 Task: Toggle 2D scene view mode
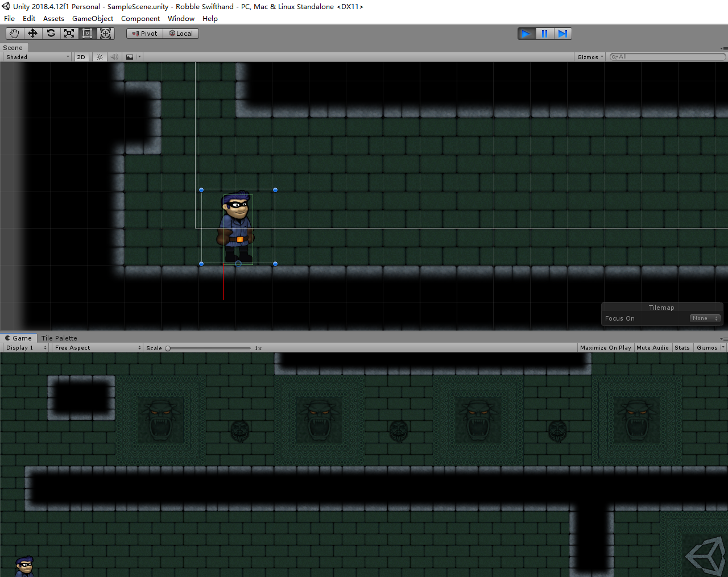tap(81, 57)
